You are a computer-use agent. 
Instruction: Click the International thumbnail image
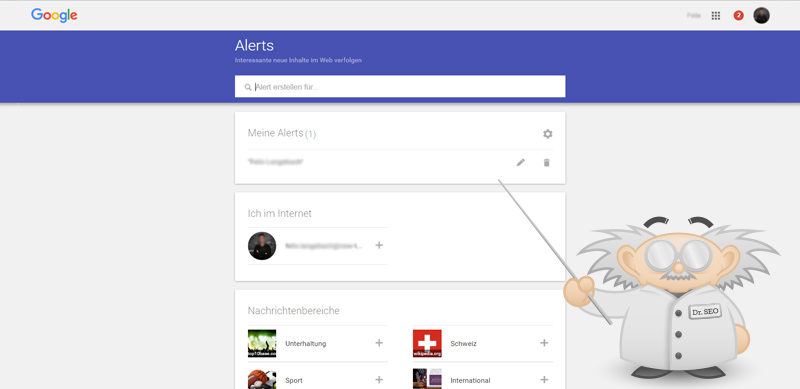pos(427,379)
